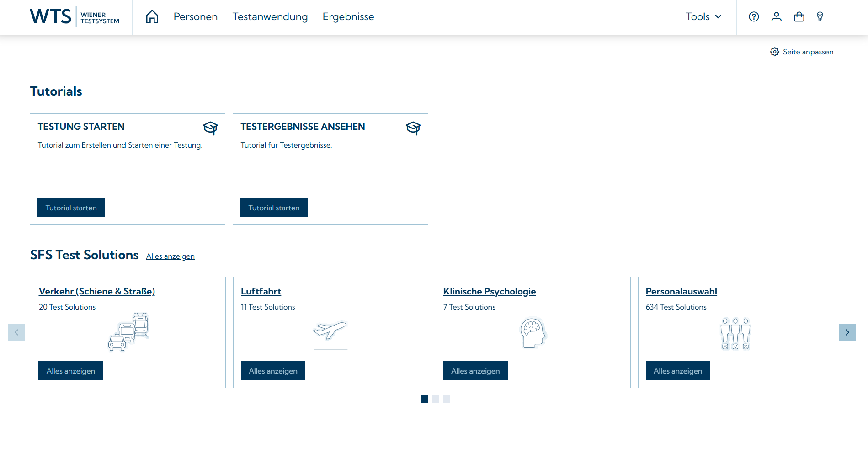
Task: Click the vehicles illustration on Verkehr card
Action: point(128,332)
